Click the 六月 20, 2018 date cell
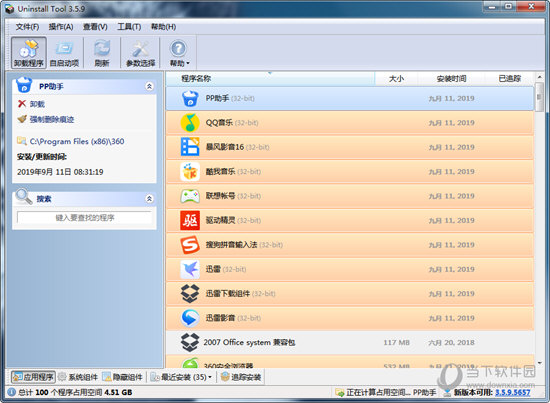 coord(451,342)
